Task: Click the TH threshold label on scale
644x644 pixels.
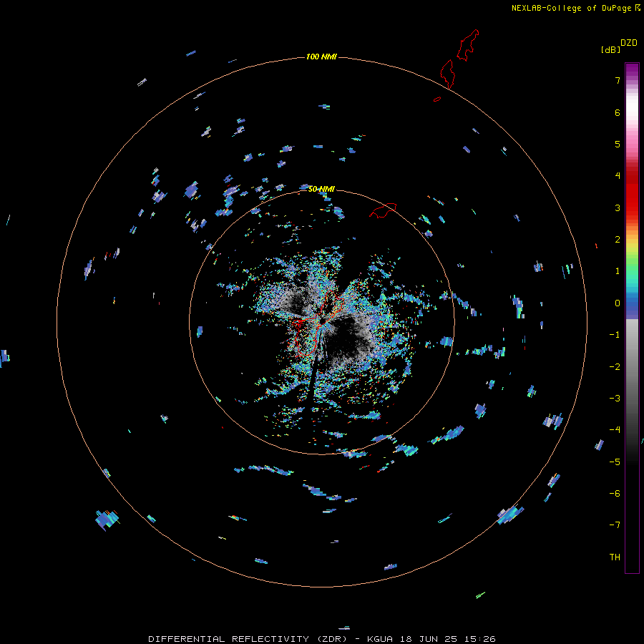Action: [x=615, y=557]
